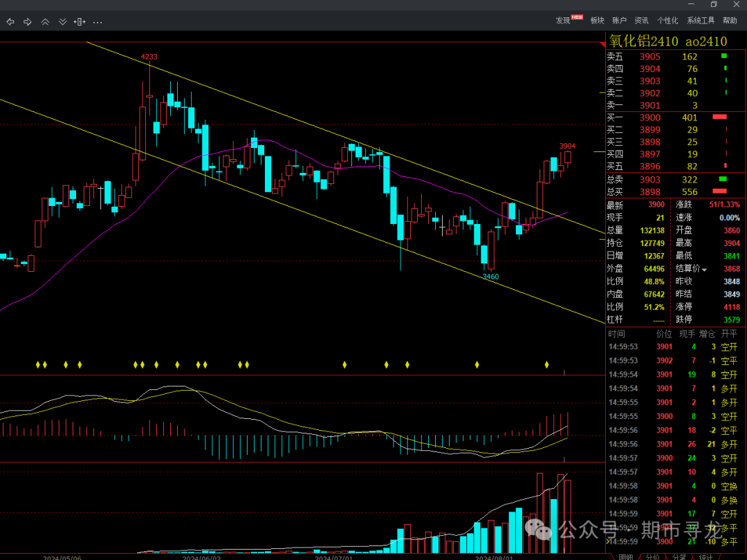Viewport: 747px width, 560px height.
Task: Switch to the 明细 tab
Action: pyautogui.click(x=625, y=557)
